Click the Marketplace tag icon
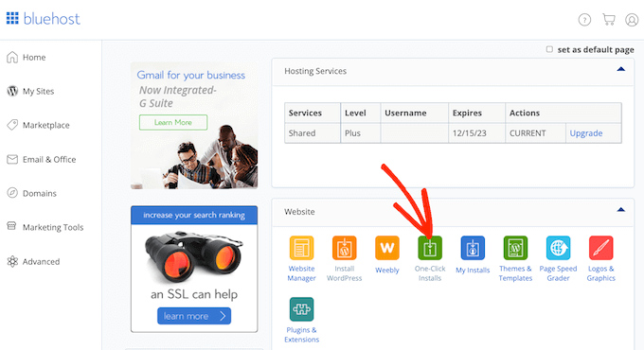 [12, 125]
